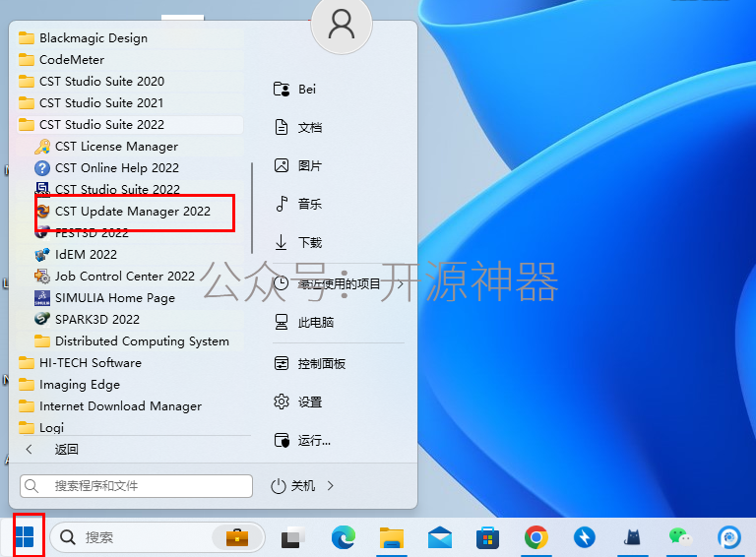Launch CST Studio Suite 2022 application
Image resolution: width=756 pixels, height=557 pixels.
(116, 189)
